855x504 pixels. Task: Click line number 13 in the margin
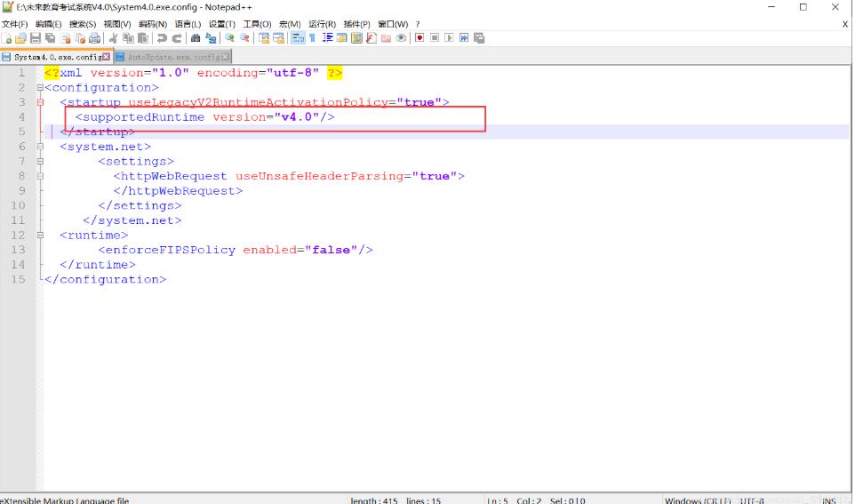pyautogui.click(x=19, y=250)
